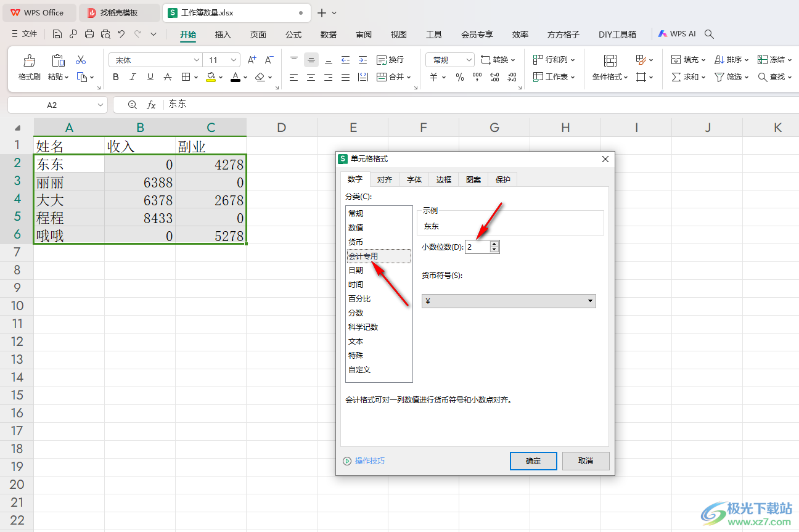Decrease indent in the alignment group
799x532 pixels.
[346, 60]
